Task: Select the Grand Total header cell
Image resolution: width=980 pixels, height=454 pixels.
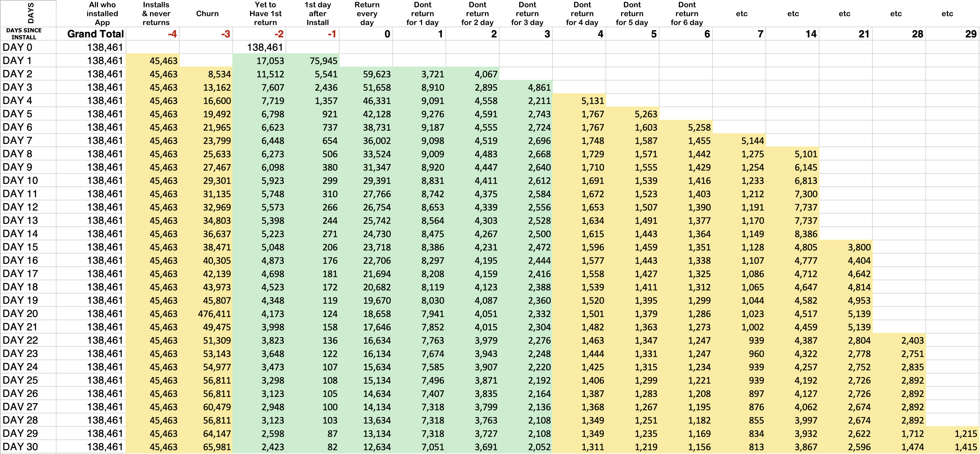Action: [x=91, y=34]
